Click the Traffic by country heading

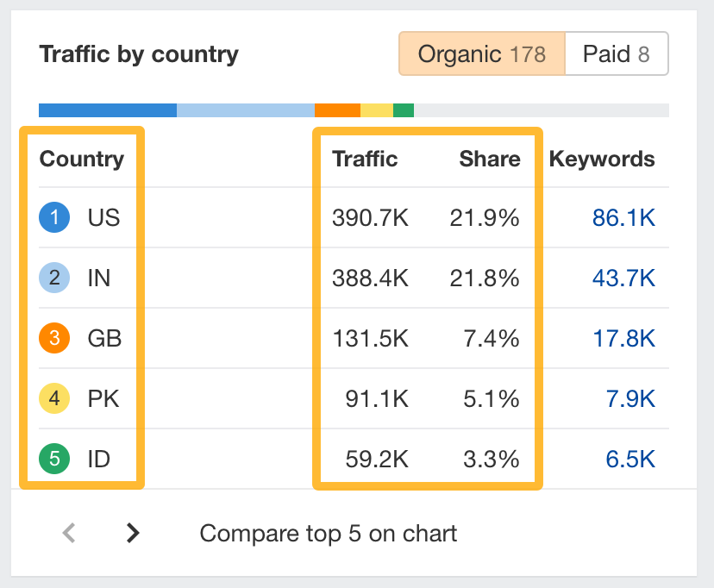click(x=139, y=54)
